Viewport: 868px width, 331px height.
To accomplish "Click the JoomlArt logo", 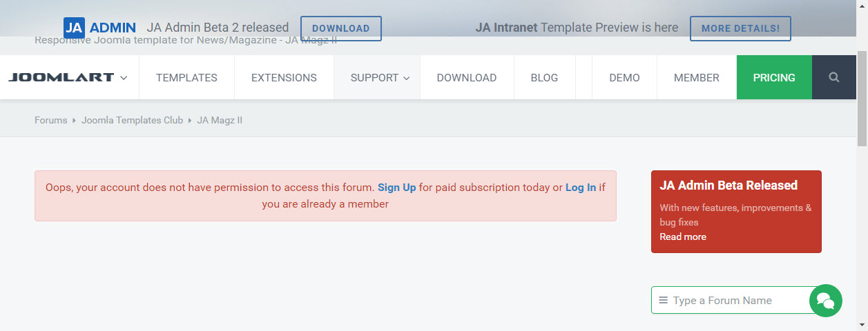I will (x=61, y=77).
